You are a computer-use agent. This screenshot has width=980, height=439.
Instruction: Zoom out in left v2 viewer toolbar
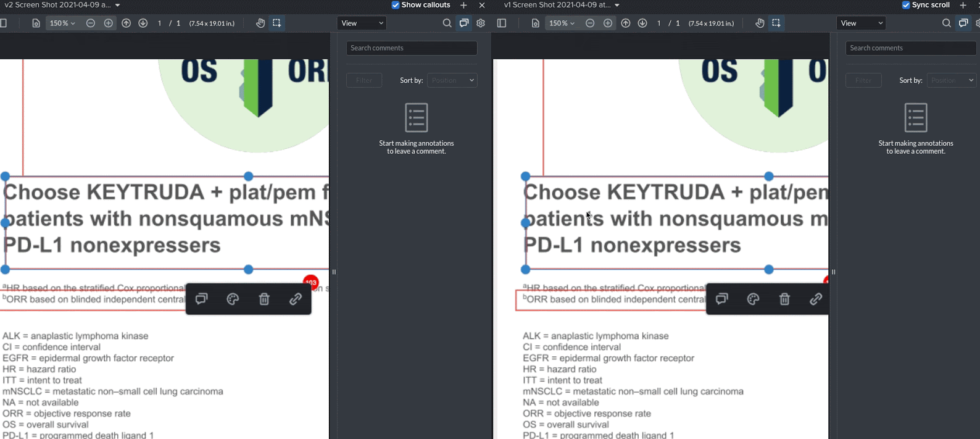click(91, 23)
